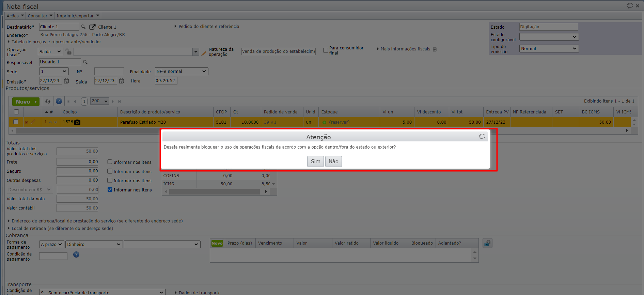Viewport: 644px width, 295px height.
Task: Open the Tipo de emissão dropdown
Action: pos(549,49)
